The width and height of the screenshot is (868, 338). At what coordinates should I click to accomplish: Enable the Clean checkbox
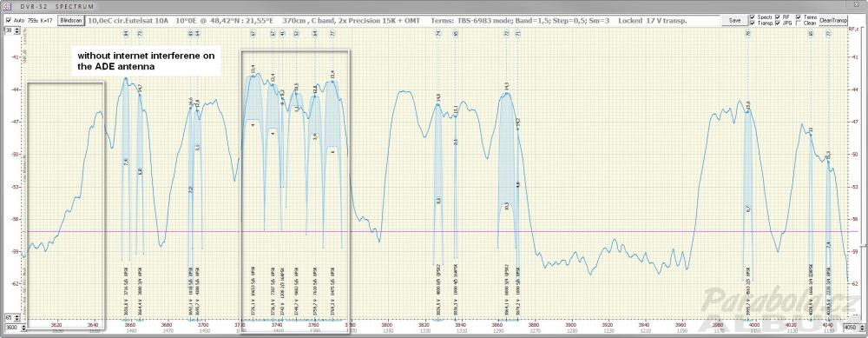click(x=799, y=23)
